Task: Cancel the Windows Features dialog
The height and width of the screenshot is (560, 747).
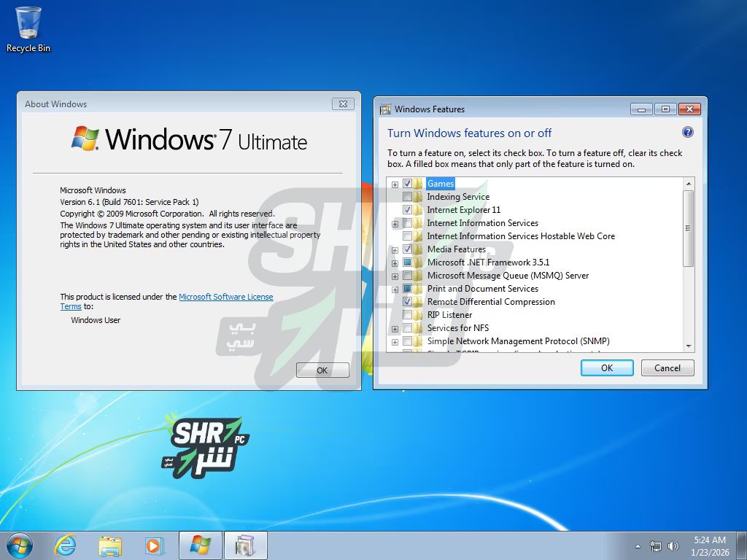Action: coord(667,367)
